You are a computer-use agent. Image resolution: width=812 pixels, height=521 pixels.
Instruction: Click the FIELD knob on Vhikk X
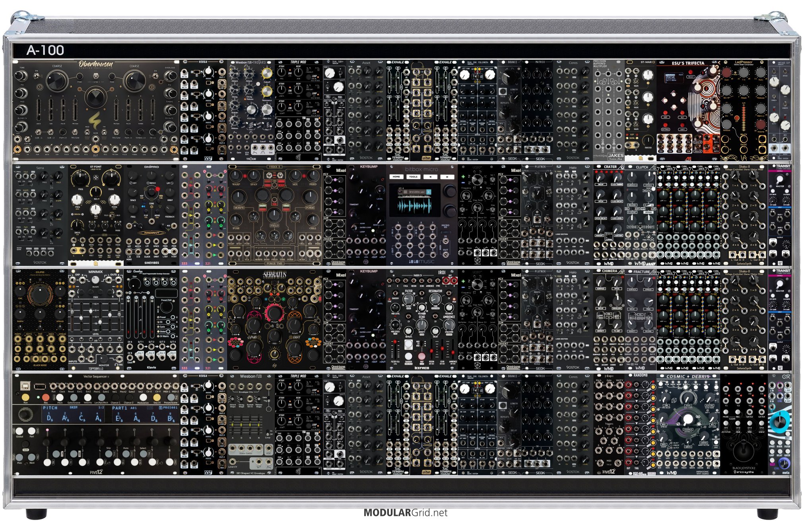pos(274,215)
